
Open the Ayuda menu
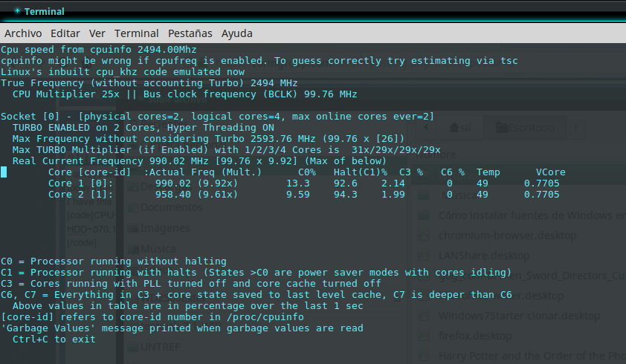[x=237, y=33]
